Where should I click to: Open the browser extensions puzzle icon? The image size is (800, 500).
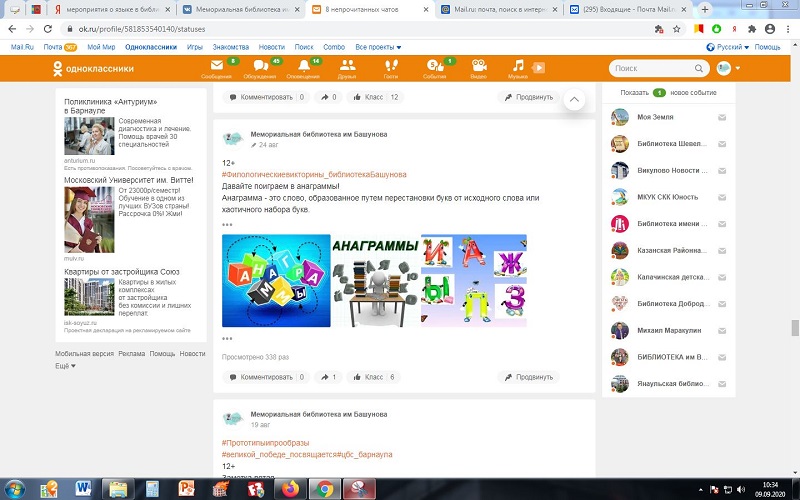point(752,29)
